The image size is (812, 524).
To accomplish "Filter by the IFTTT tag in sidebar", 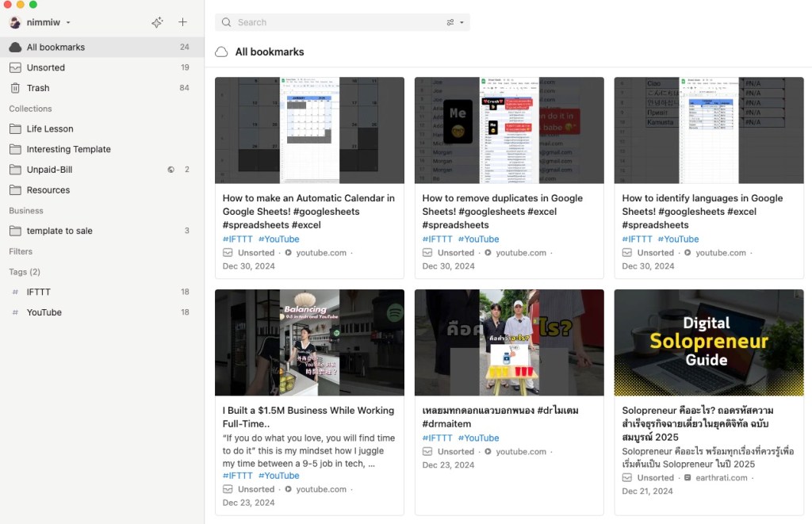I will click(x=102, y=292).
